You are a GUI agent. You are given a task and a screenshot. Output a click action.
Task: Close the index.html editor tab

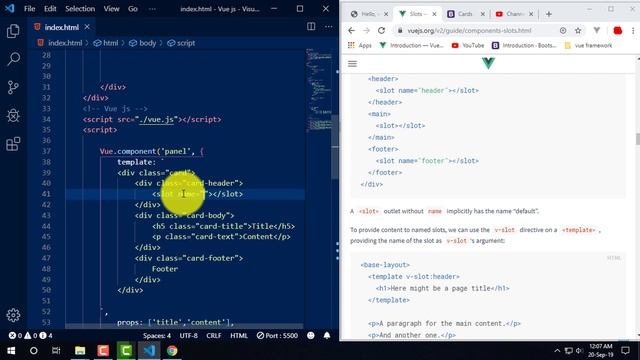pyautogui.click(x=87, y=27)
